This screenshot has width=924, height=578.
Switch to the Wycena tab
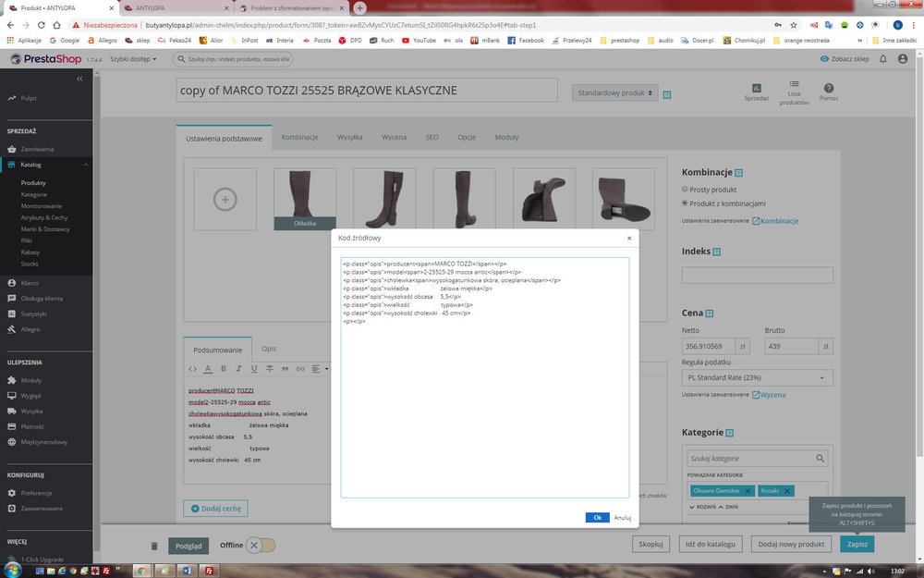point(395,138)
